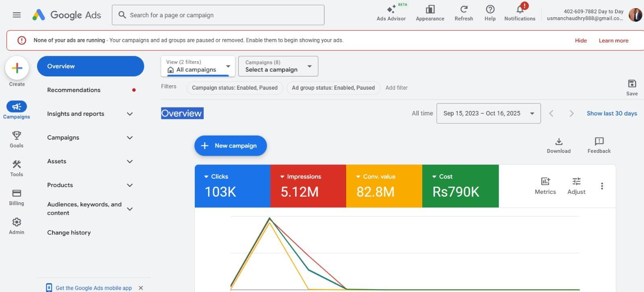This screenshot has height=292, width=644.
Task: Open Get the Google Ads mobile app link
Action: [x=94, y=288]
